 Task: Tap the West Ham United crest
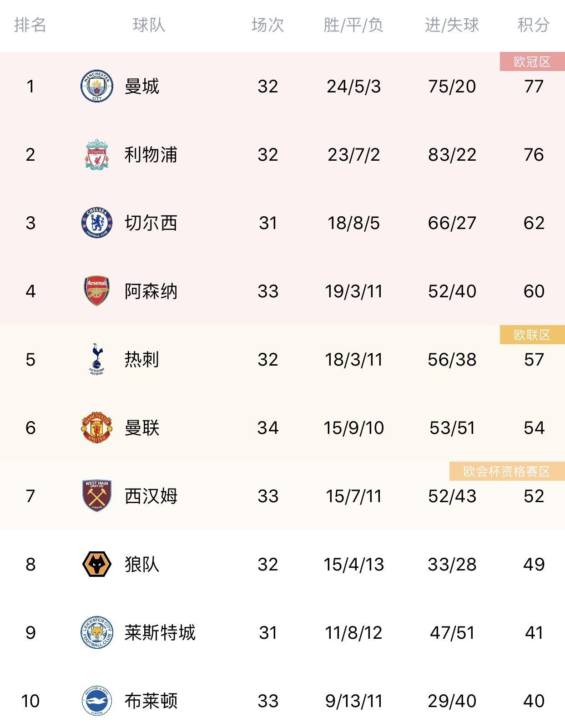tap(96, 496)
